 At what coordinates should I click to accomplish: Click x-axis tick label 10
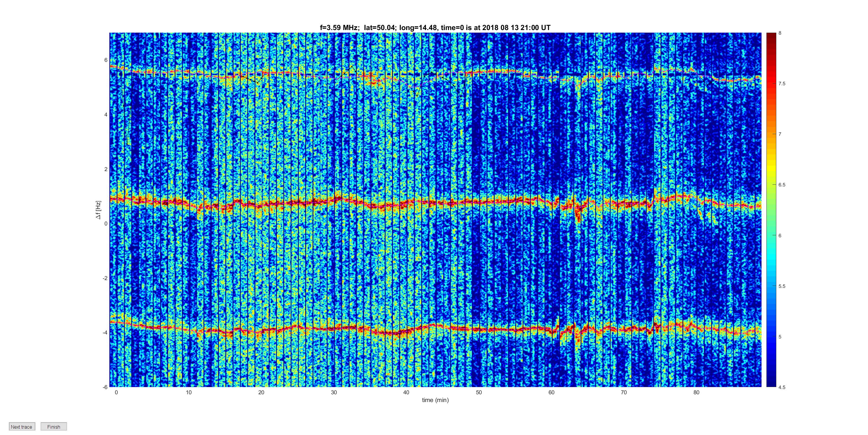click(189, 392)
